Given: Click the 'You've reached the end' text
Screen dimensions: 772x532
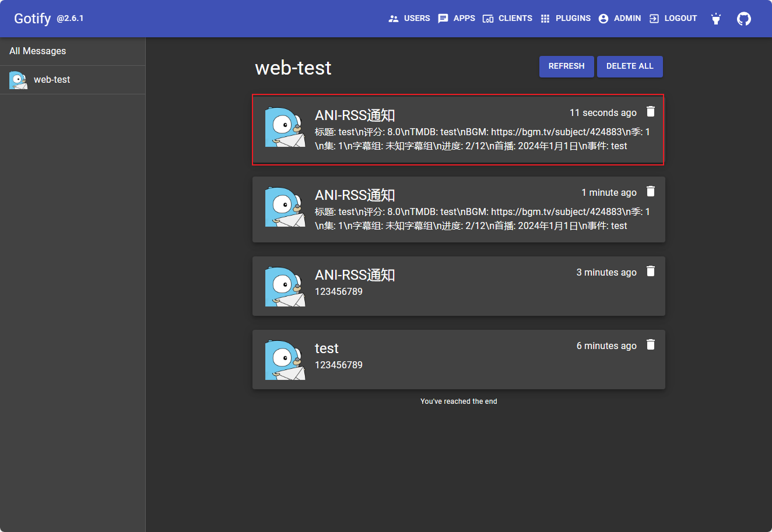Looking at the screenshot, I should click(459, 401).
